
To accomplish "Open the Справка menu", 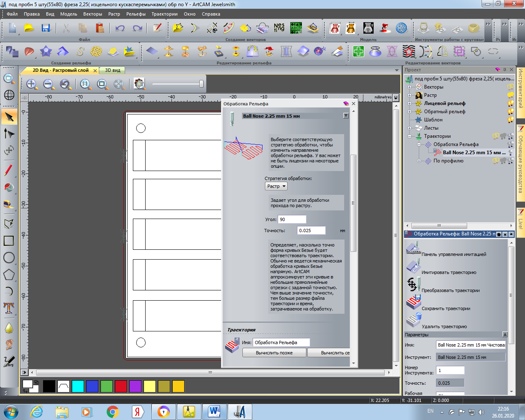I will tap(211, 14).
